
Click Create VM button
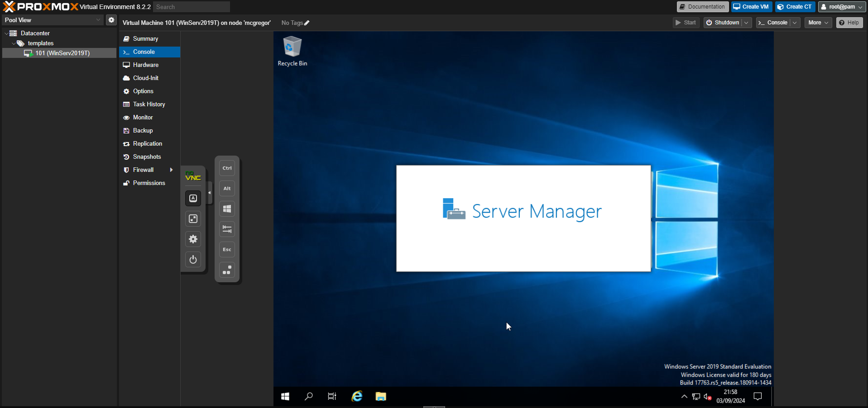coord(751,7)
